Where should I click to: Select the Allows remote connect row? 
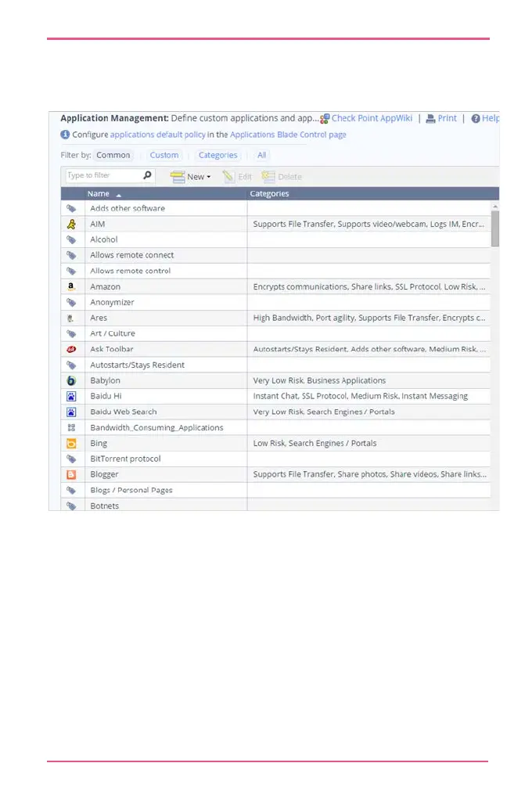(275, 255)
